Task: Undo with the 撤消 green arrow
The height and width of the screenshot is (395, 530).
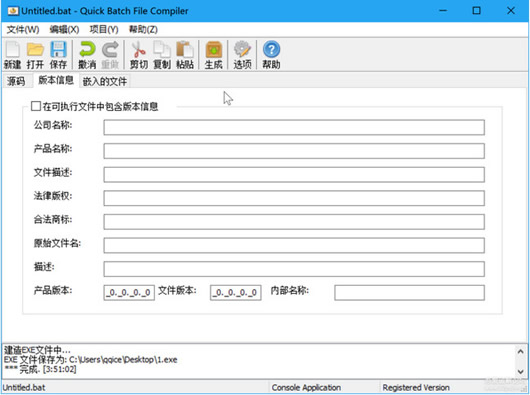Action: pos(87,55)
